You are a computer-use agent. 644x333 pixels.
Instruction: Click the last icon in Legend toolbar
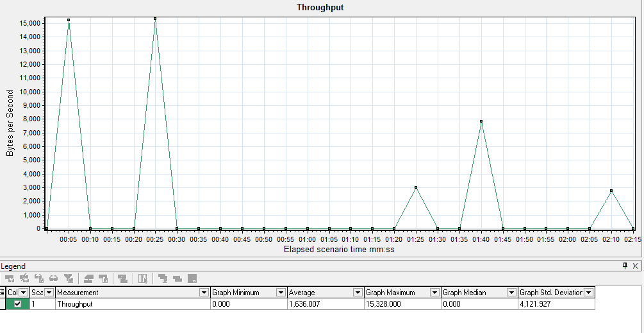pos(192,278)
